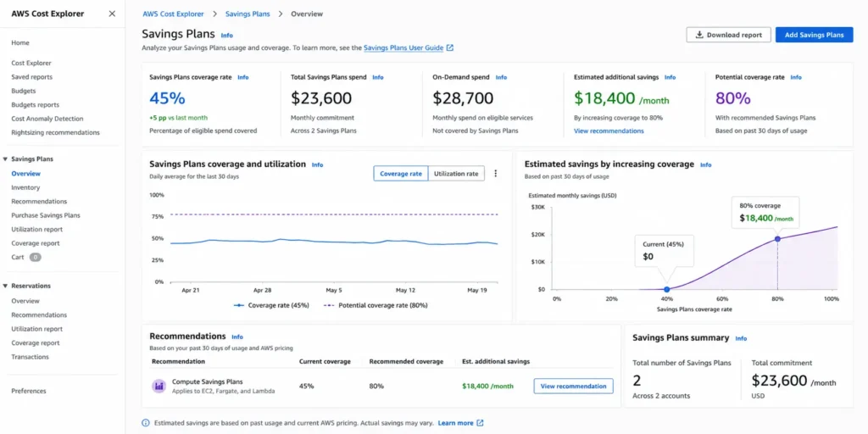Click AWS Cost Explorer breadcrumb link
Screen dimensions: 868x434
[x=173, y=14]
